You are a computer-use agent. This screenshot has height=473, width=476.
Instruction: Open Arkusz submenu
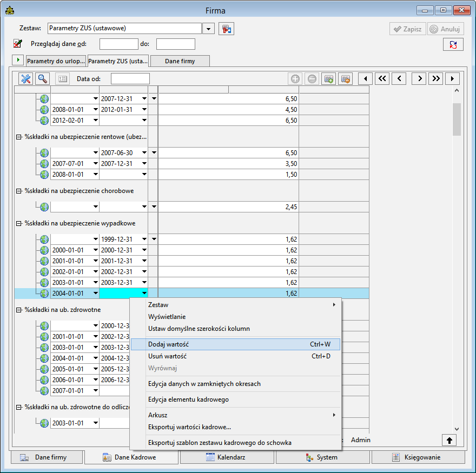point(235,415)
